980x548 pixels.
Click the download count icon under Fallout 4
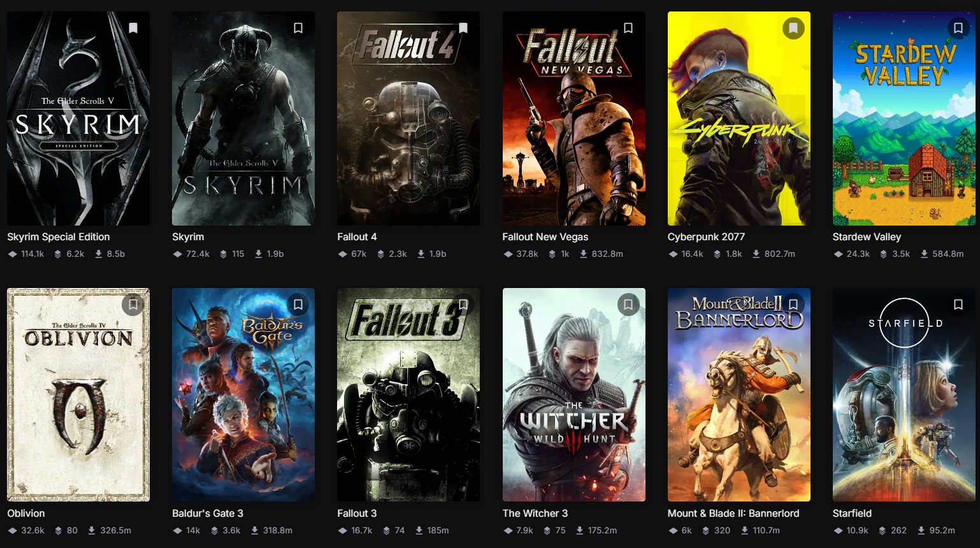[421, 254]
